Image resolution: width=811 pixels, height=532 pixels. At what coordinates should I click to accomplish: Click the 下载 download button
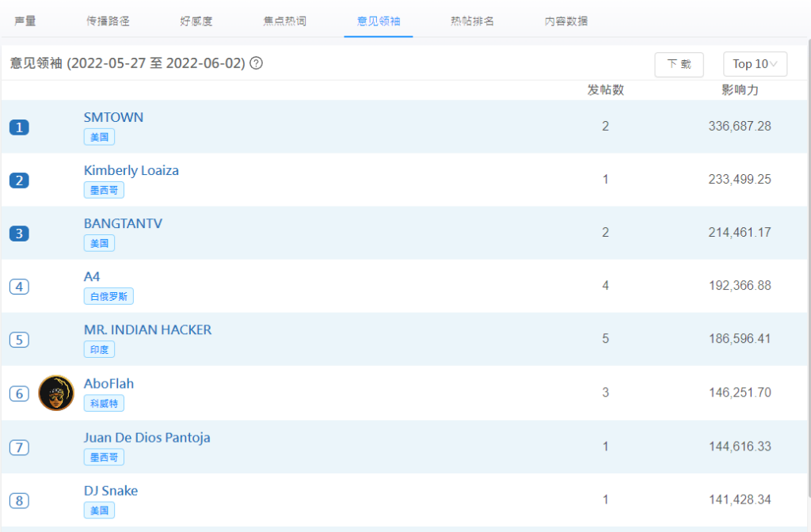(x=679, y=64)
